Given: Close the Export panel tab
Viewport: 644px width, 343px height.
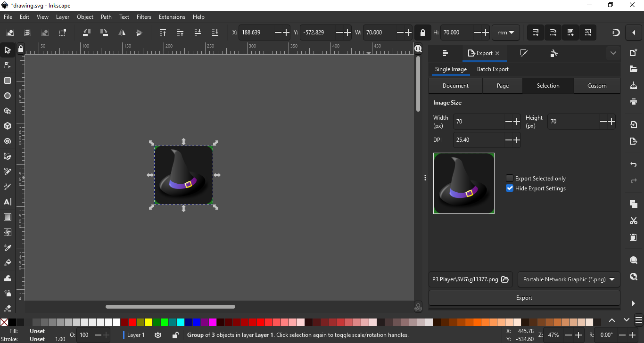Looking at the screenshot, I should (497, 53).
